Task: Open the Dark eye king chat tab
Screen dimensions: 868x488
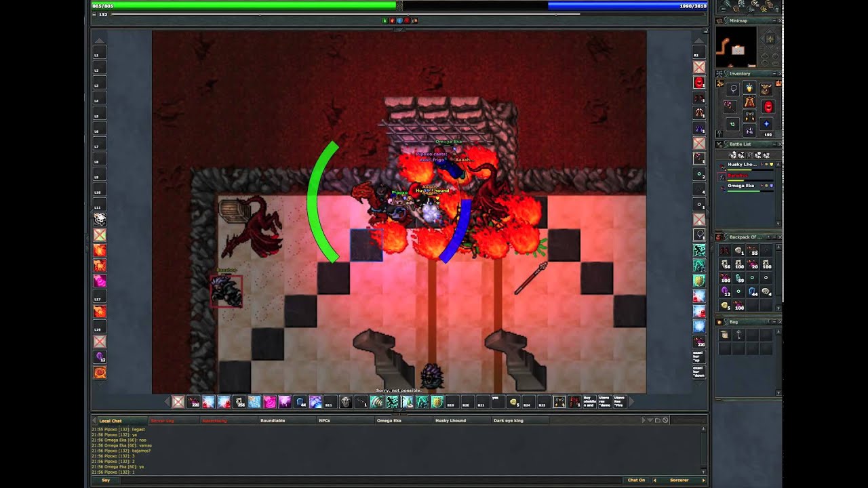Action: click(521, 421)
